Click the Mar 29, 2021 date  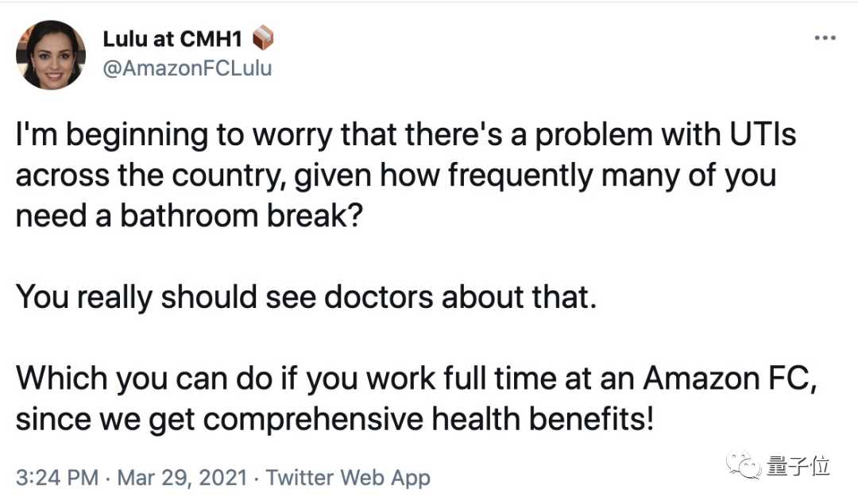tap(184, 478)
